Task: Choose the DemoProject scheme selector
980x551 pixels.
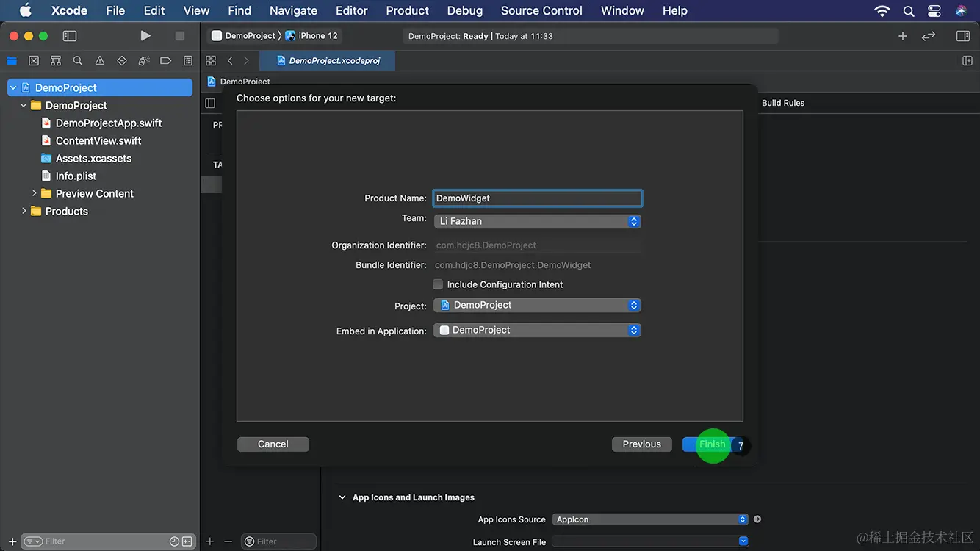Action: pos(243,35)
